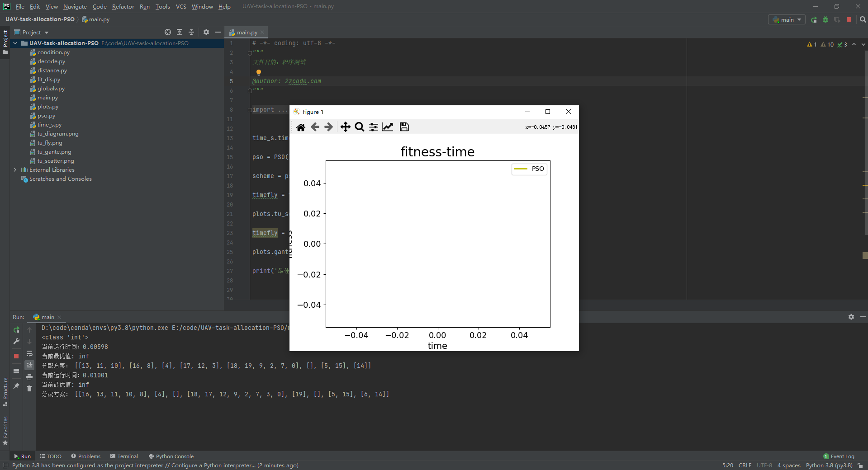Open Search Everywhere magnifier icon
Screen dimensions: 868x470
coord(863,19)
